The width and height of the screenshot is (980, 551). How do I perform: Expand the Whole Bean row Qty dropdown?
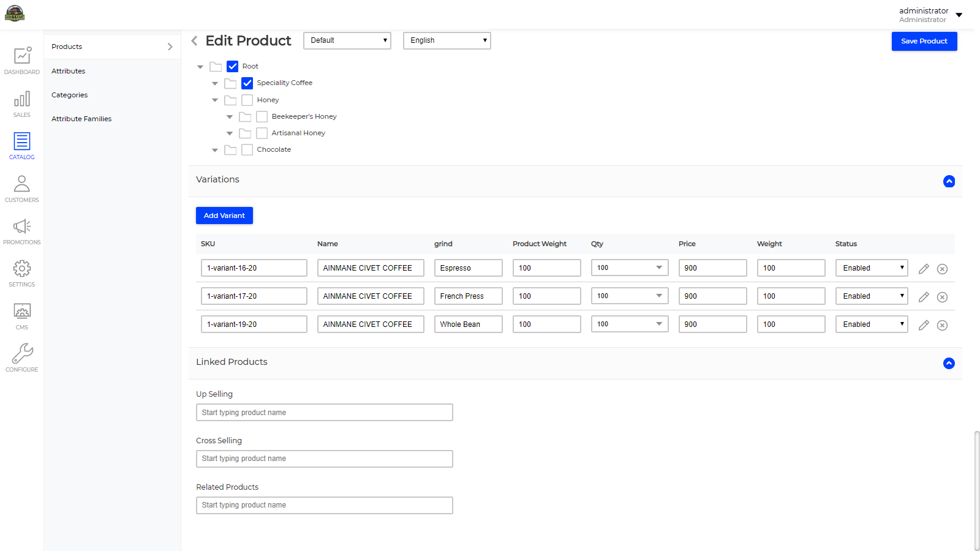tap(630, 324)
